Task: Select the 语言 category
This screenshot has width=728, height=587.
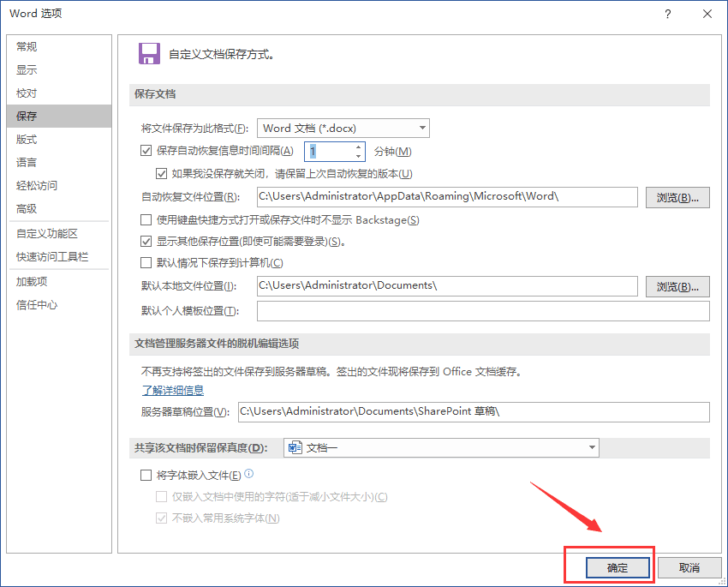Action: [59, 163]
